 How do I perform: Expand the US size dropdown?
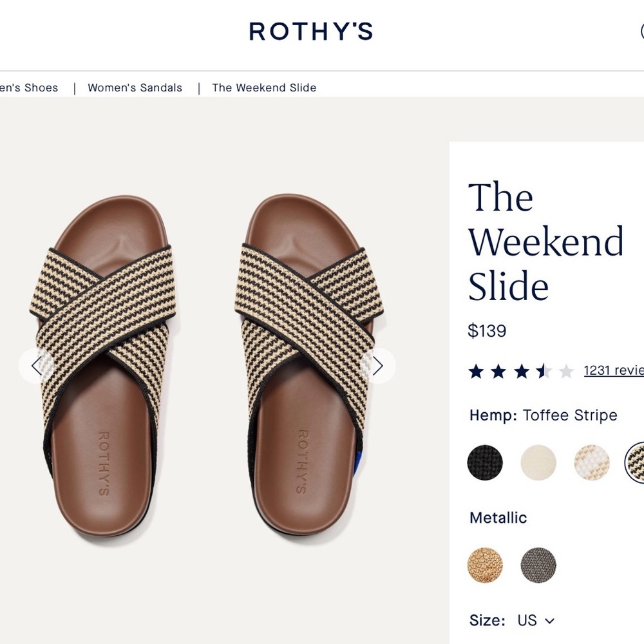pos(535,620)
